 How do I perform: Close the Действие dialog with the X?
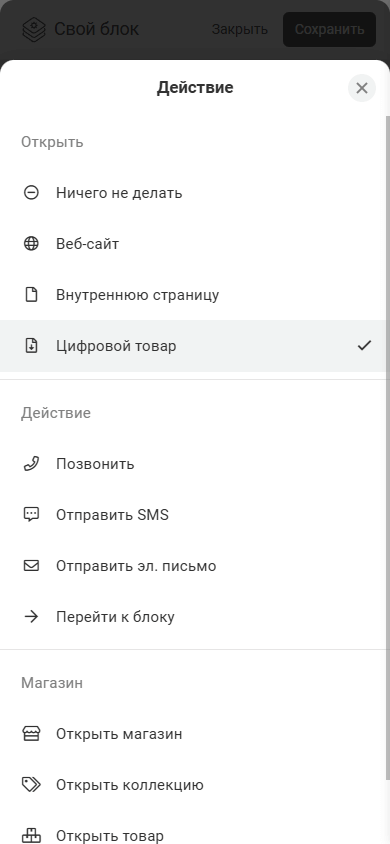tap(362, 88)
